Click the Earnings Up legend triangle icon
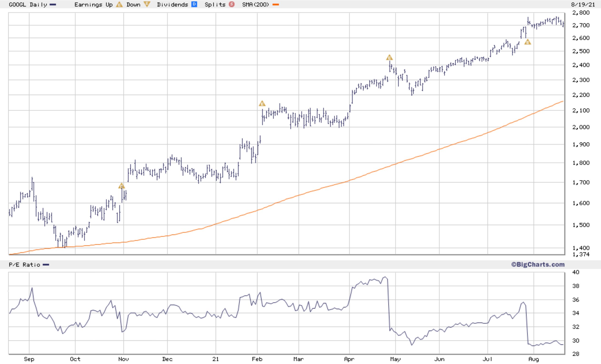The width and height of the screenshot is (601, 364). coord(119,4)
